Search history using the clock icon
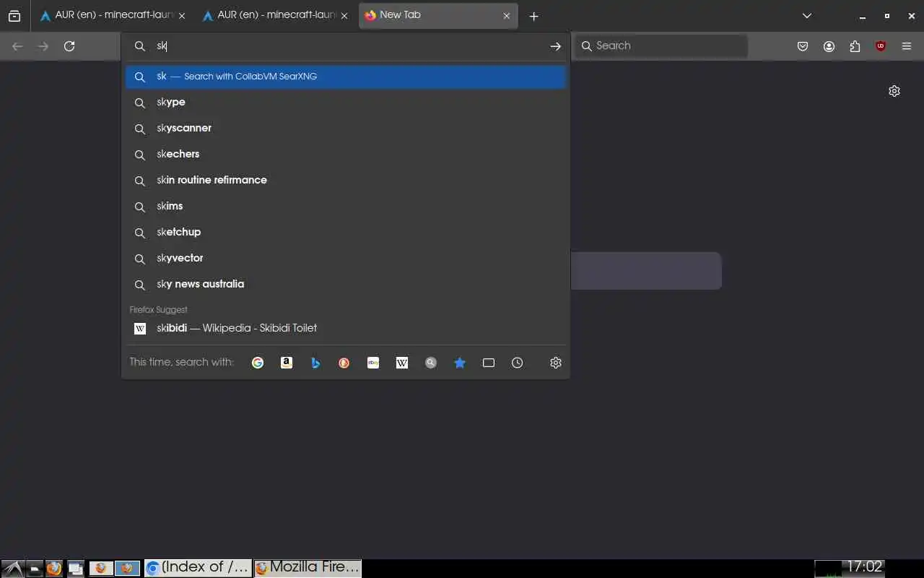 [x=518, y=363]
